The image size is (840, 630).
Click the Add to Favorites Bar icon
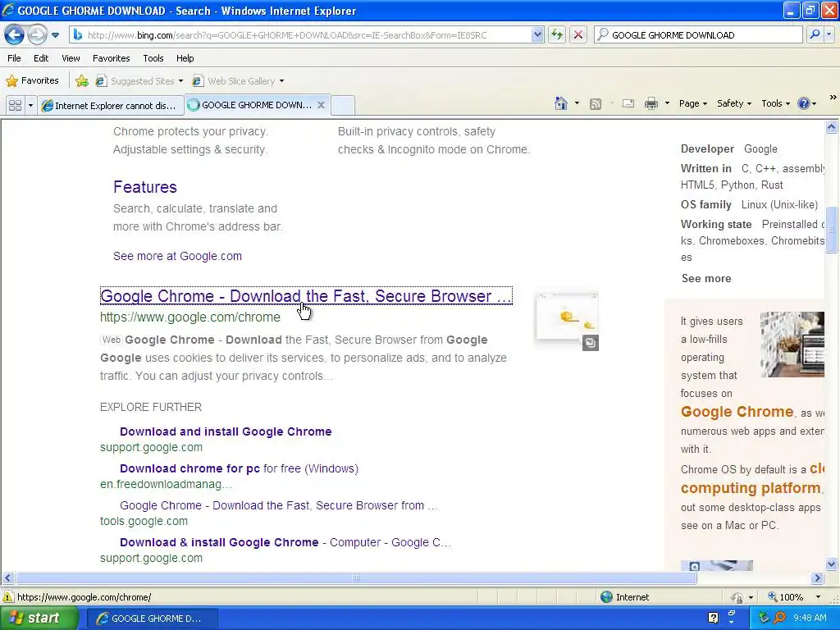(82, 81)
